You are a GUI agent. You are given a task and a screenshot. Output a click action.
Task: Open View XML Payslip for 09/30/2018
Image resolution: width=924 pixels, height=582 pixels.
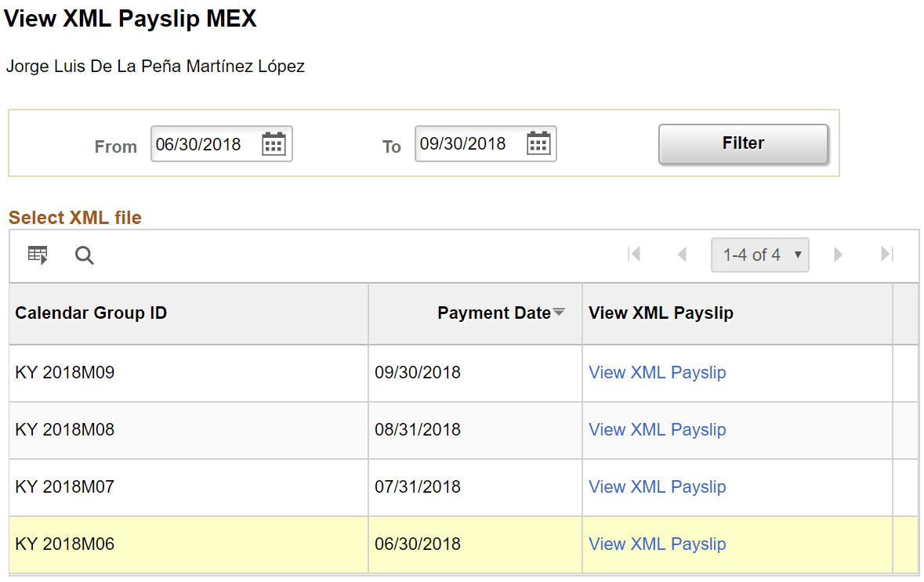pyautogui.click(x=657, y=372)
